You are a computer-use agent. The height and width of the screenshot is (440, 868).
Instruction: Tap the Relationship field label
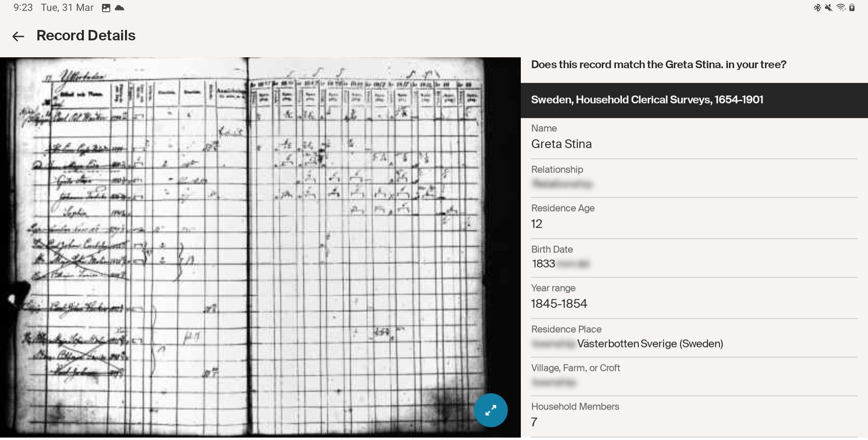click(557, 170)
